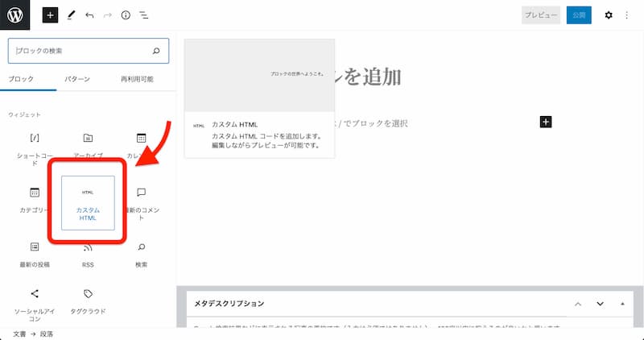The image size is (644, 340).
Task: Select 文書 in the breadcrumb footer
Action: coord(19,334)
